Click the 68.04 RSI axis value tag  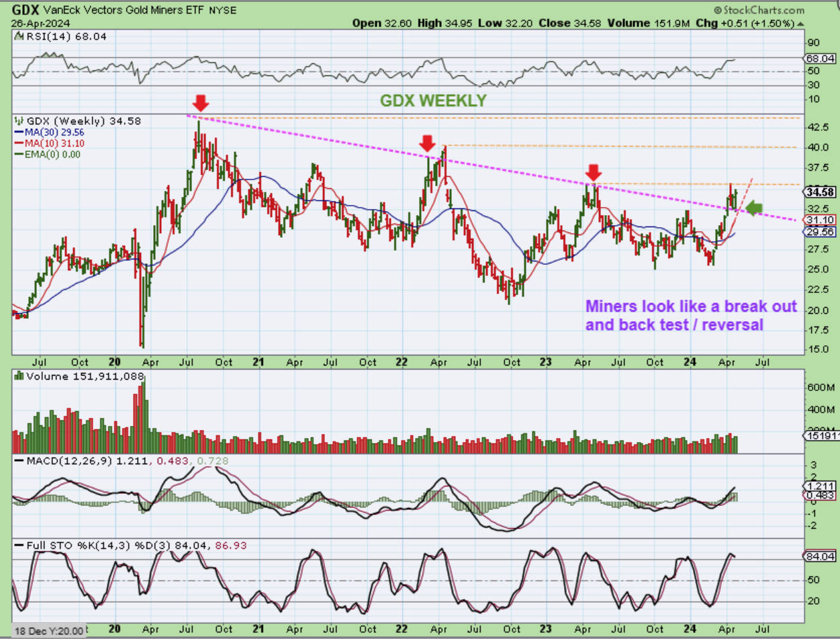click(x=820, y=58)
